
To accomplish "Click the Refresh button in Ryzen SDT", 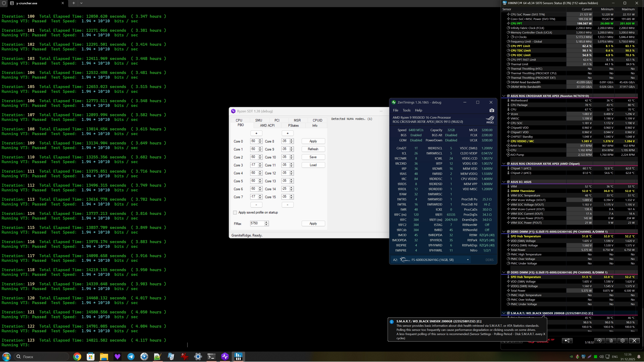I will (313, 149).
